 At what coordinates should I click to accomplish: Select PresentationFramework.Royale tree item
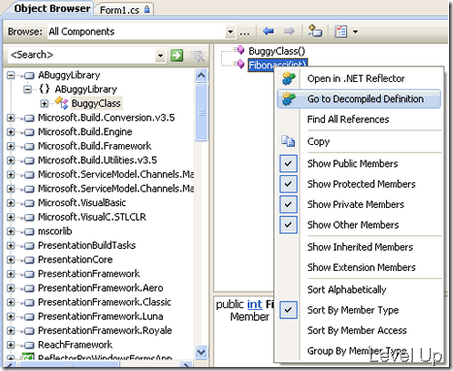(x=105, y=331)
